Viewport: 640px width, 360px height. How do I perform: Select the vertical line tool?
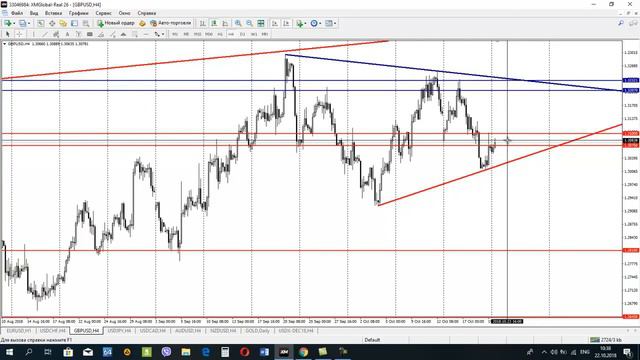(33, 34)
